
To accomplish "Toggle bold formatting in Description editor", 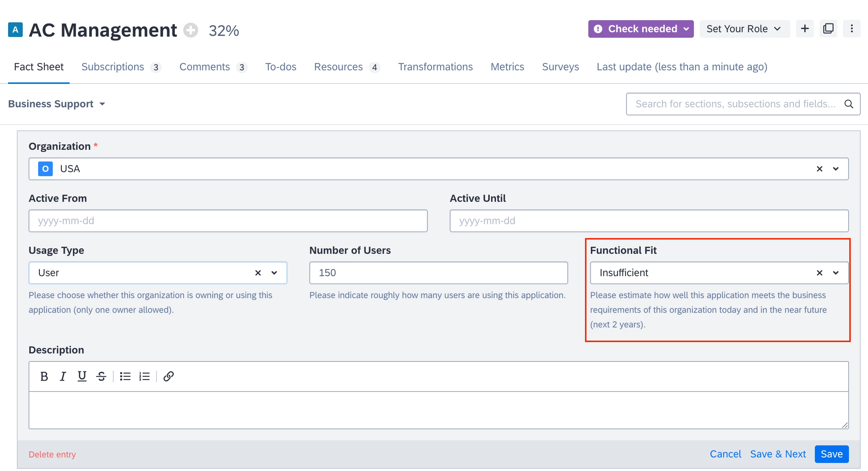I will click(x=44, y=376).
